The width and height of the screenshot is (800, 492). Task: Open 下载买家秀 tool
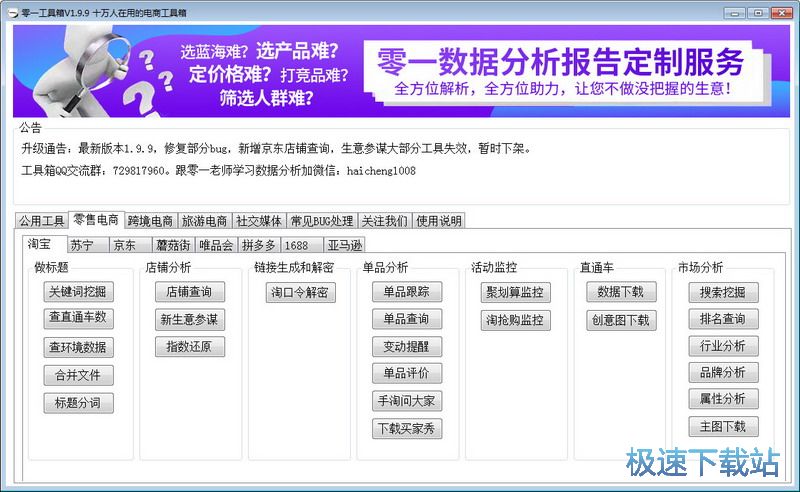coord(407,429)
